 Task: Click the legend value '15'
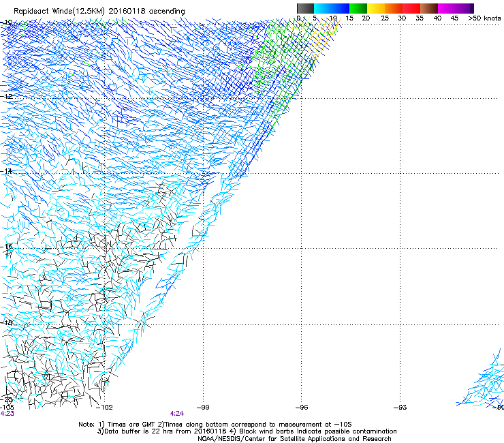pos(349,18)
